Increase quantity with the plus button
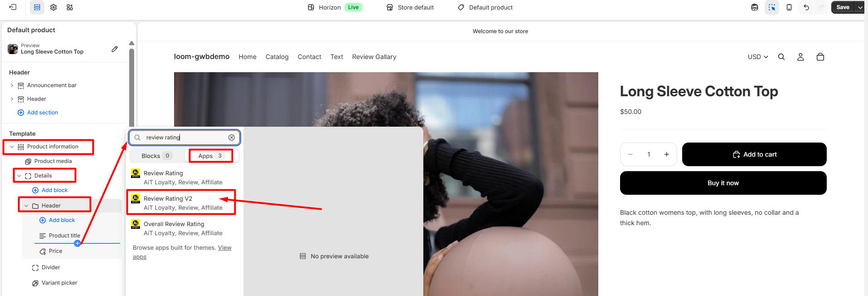Viewport: 868px width, 296px height. tap(666, 154)
